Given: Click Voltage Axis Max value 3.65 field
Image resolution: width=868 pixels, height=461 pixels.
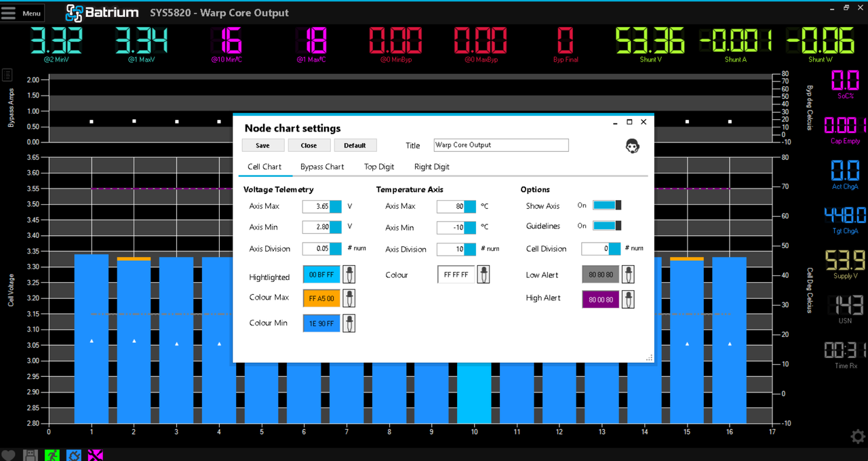Looking at the screenshot, I should click(x=316, y=206).
